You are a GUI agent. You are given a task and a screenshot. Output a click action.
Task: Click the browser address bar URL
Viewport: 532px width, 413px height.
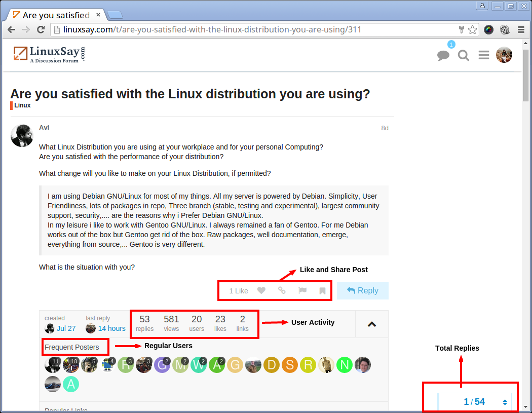pyautogui.click(x=212, y=29)
